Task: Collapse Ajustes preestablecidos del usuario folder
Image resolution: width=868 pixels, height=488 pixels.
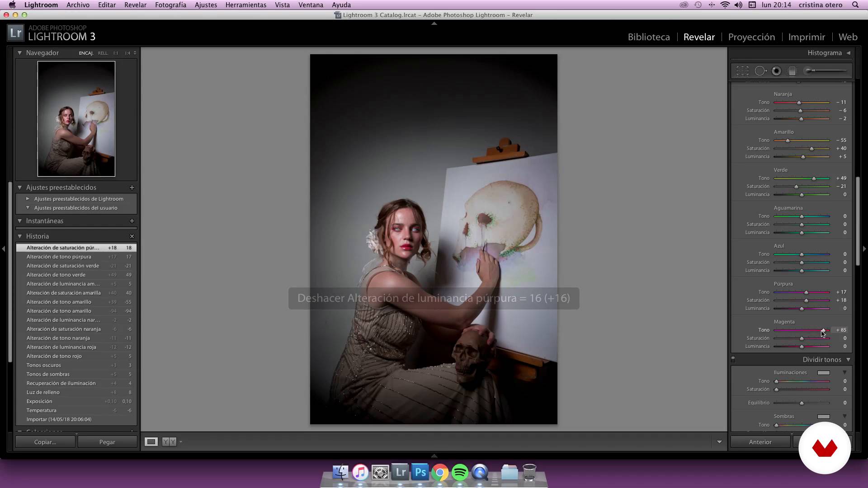Action: 28,208
